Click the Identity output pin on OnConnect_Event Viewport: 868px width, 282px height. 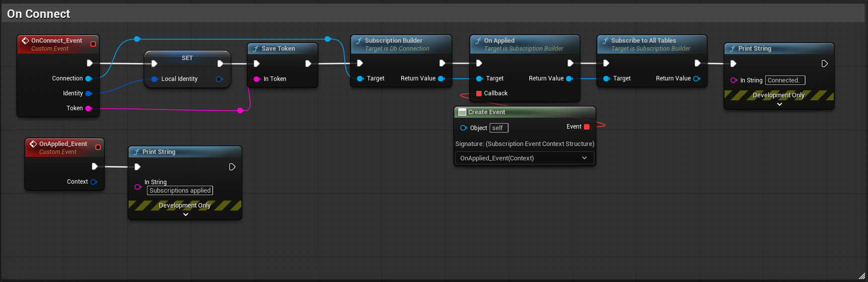pos(88,93)
